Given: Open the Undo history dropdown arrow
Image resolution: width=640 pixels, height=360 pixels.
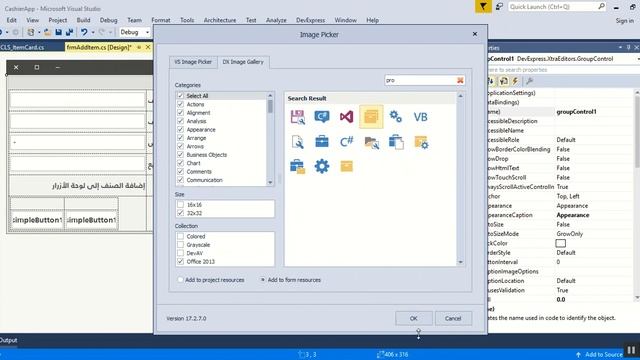Looking at the screenshot, I should coord(93,32).
